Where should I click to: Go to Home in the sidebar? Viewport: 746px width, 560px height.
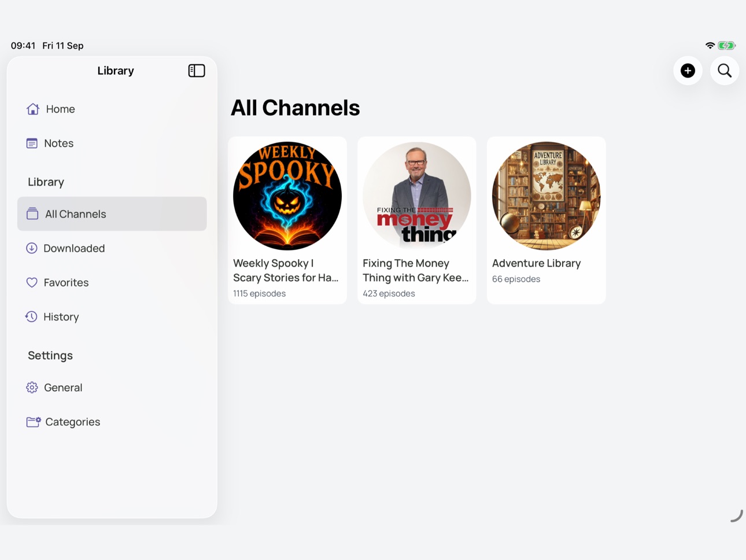pos(112,109)
